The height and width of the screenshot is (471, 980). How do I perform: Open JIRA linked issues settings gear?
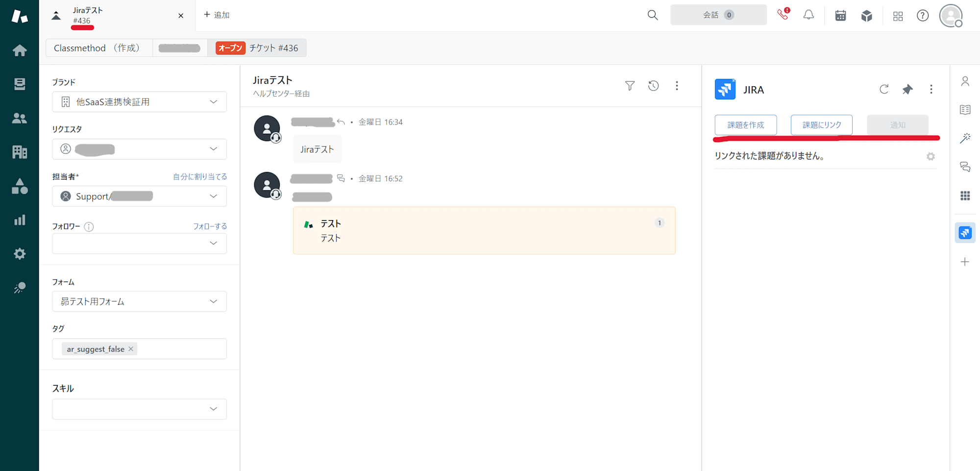931,156
